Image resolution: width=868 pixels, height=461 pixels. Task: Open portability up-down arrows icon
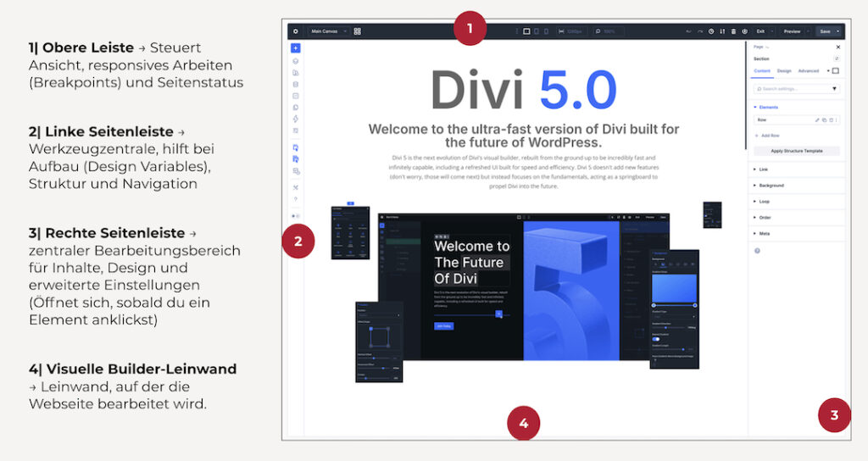722,31
